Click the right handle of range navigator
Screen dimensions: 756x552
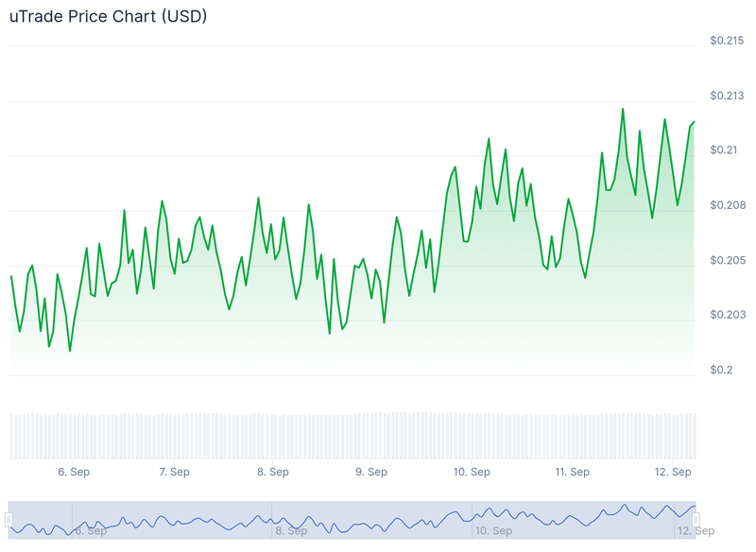[x=696, y=519]
